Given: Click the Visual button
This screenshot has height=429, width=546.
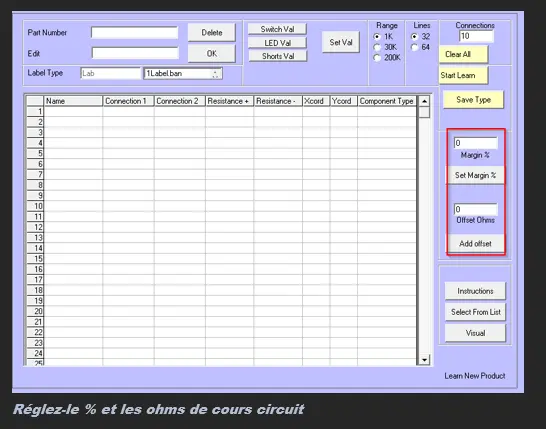Looking at the screenshot, I should tap(475, 333).
